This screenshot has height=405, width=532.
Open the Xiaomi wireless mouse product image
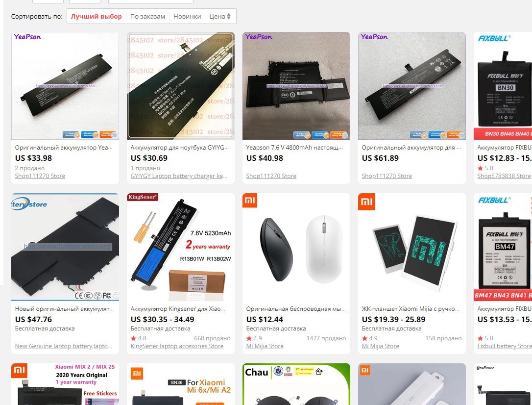click(296, 247)
